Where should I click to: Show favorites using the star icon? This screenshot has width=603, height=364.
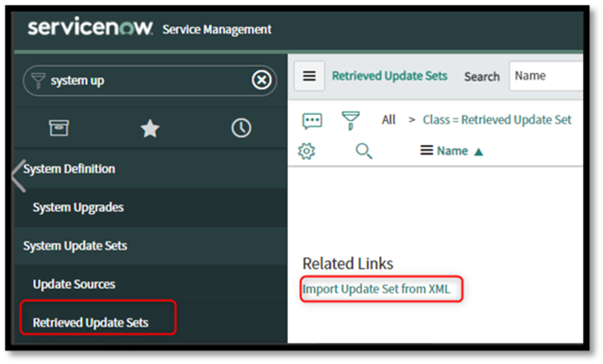point(150,129)
